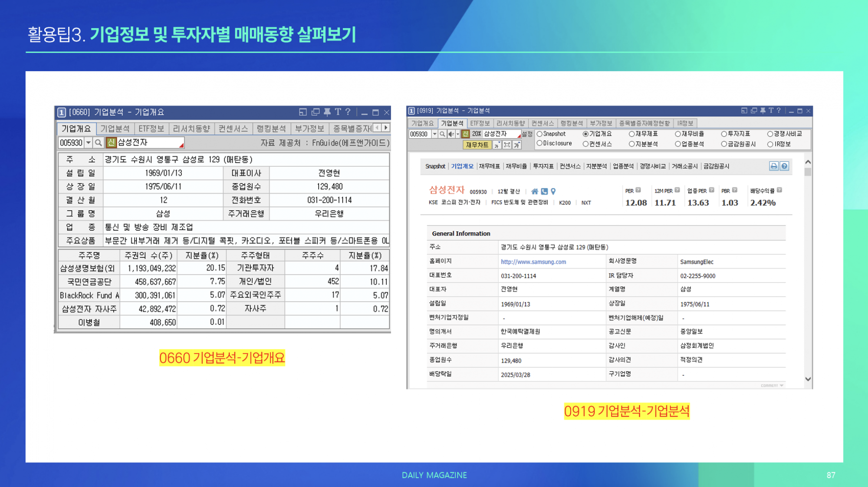Switch to the ETF정보 tab in the 0660 window
Viewport: 868px width, 487px height.
(x=151, y=128)
